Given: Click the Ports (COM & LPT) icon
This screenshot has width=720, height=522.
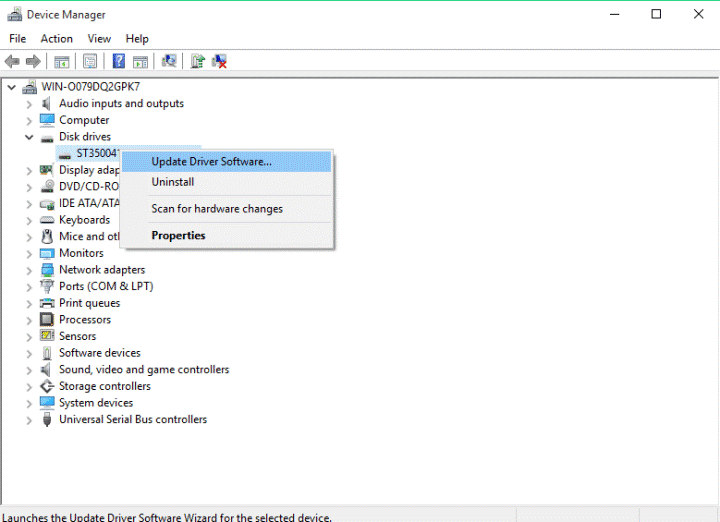Looking at the screenshot, I should click(47, 286).
